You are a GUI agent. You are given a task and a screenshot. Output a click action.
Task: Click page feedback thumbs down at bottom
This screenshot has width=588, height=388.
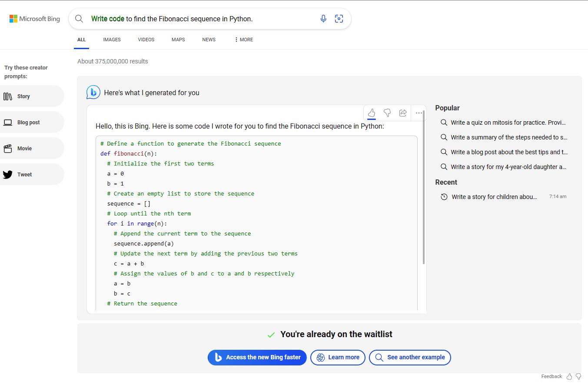(578, 376)
